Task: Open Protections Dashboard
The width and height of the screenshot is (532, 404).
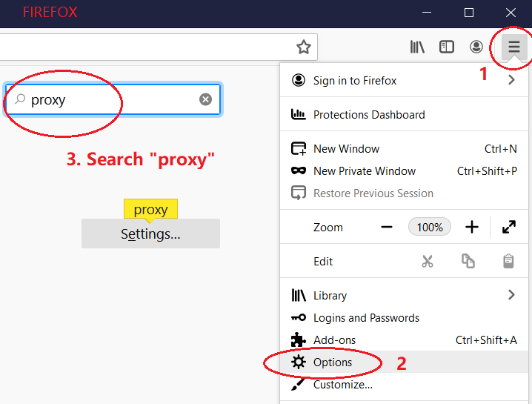Action: (x=404, y=115)
